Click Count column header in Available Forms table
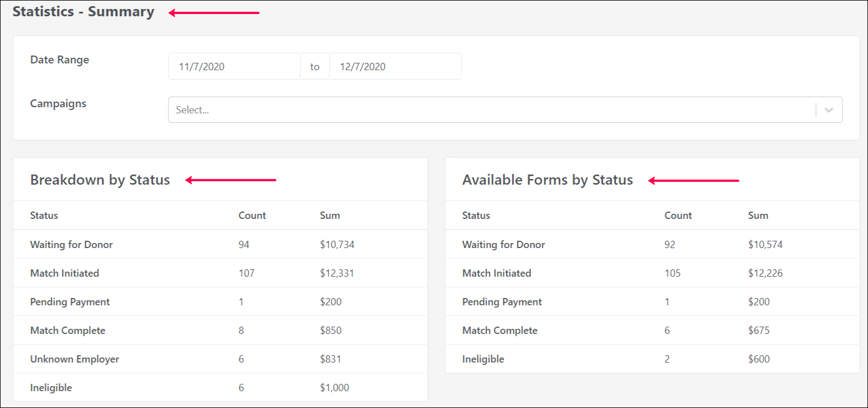 (678, 216)
